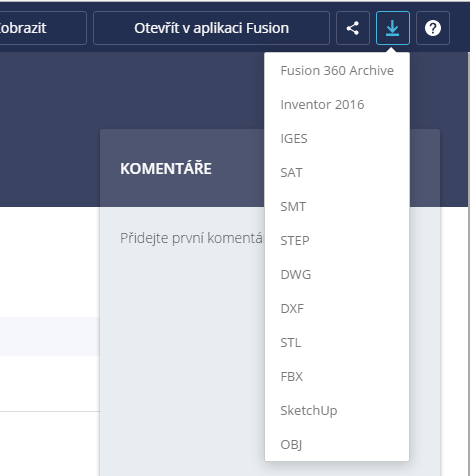
Task: Click the Zobrazit button
Action: pyautogui.click(x=43, y=28)
